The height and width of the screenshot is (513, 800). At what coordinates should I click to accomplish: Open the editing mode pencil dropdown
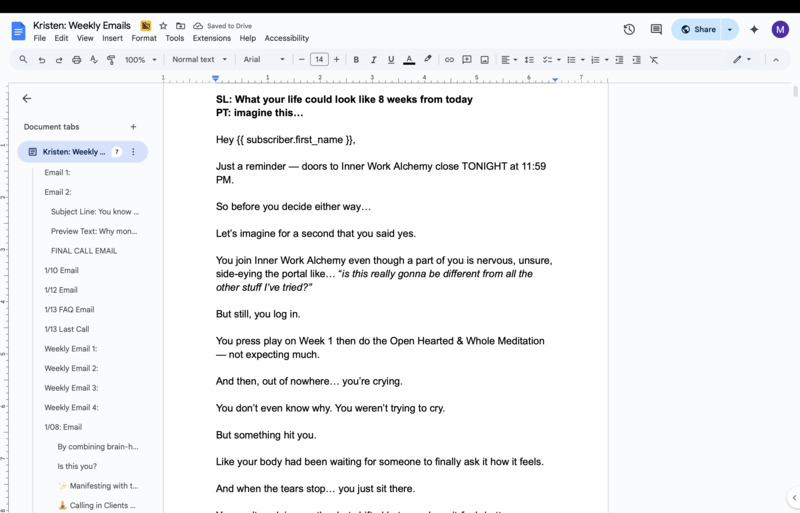pyautogui.click(x=741, y=60)
